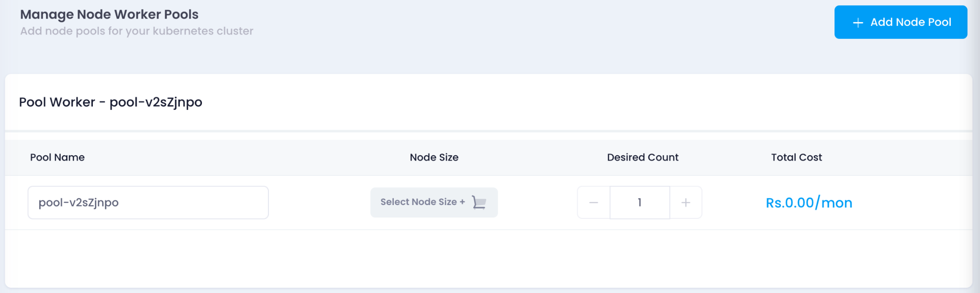Click the vertical scrollbar at window edge
980x293 pixels.
pyautogui.click(x=976, y=146)
